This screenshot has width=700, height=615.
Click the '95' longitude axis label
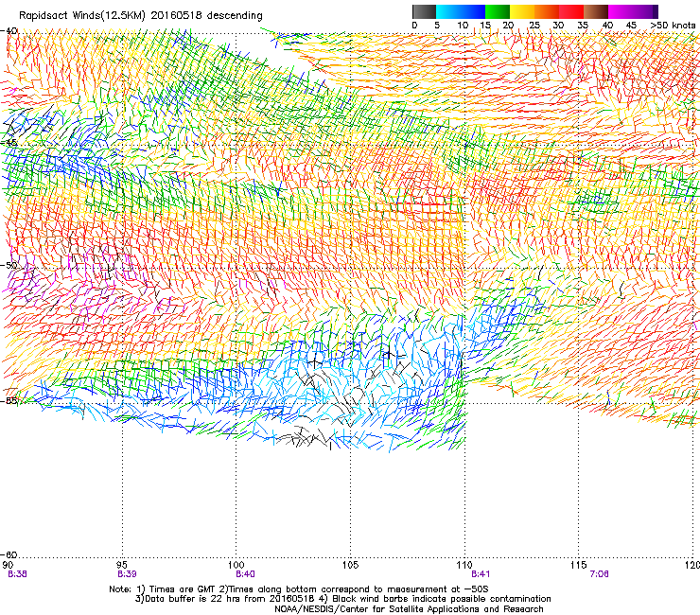122,565
